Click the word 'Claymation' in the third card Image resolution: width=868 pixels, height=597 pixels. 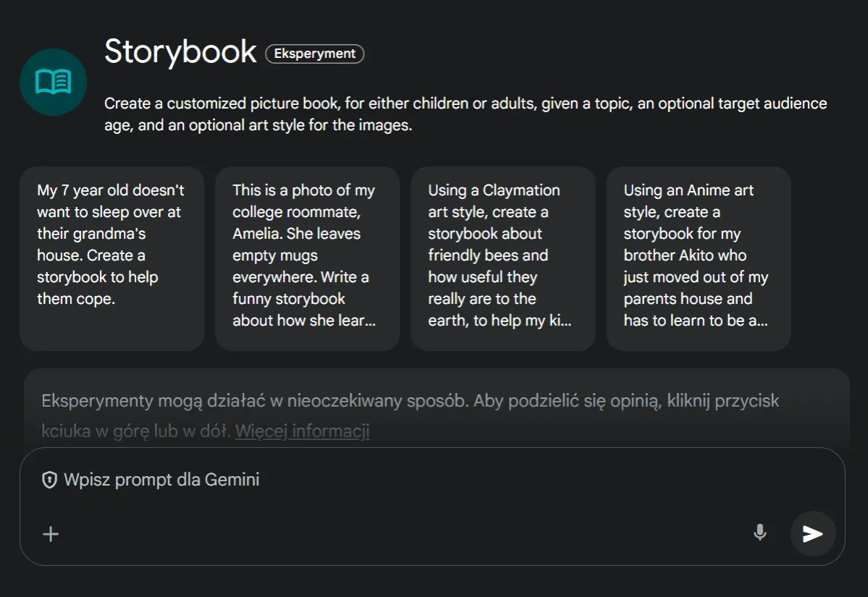tap(521, 190)
